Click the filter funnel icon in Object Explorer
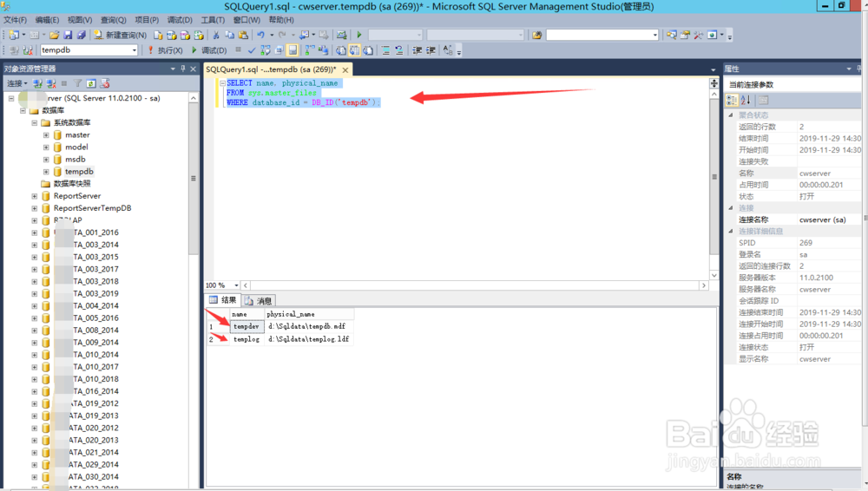 (x=77, y=83)
